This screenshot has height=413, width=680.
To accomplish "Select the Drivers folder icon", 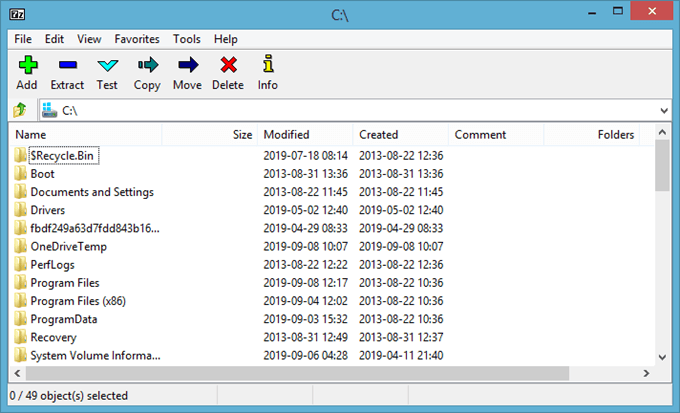I will (20, 210).
